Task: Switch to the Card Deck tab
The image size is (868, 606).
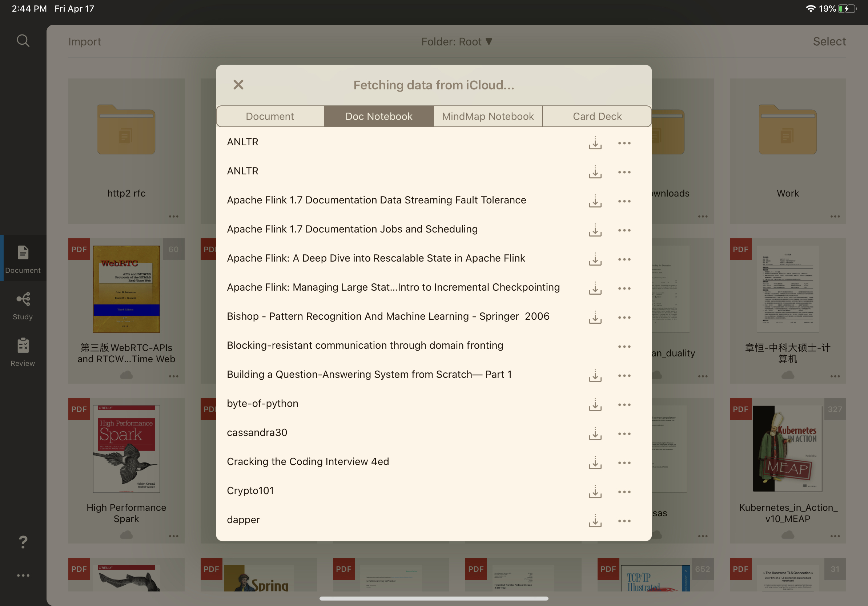Action: (x=597, y=116)
